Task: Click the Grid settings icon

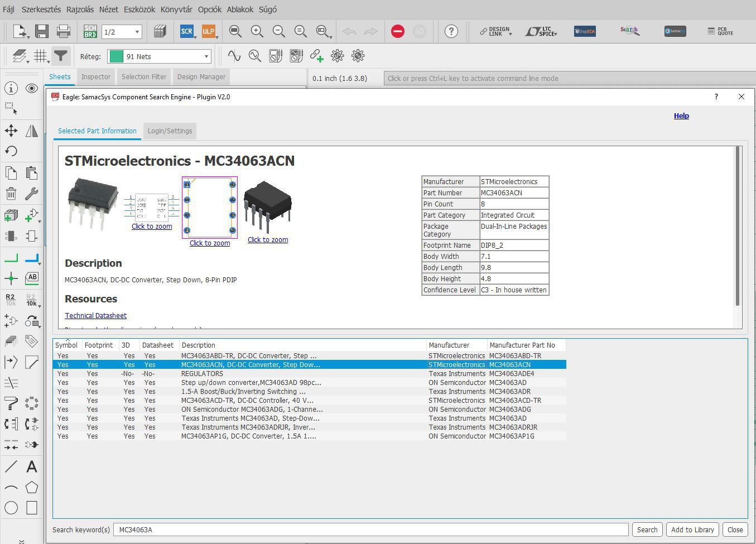Action: (x=40, y=56)
